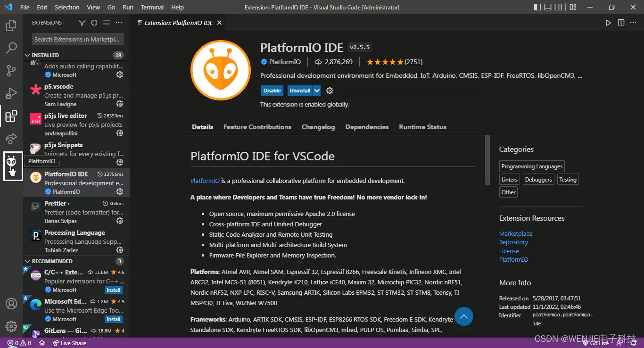Open License link under Extension Resources

509,251
